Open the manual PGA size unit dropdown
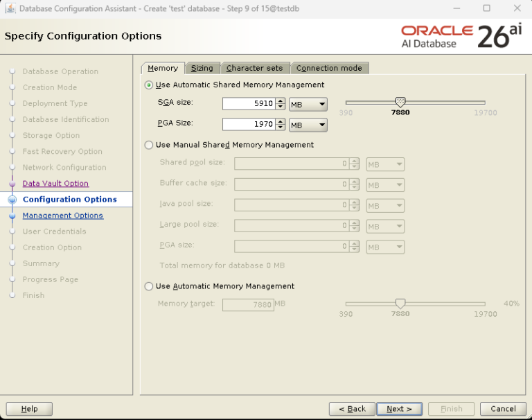Viewport: 532px width, 420px height. pyautogui.click(x=385, y=247)
